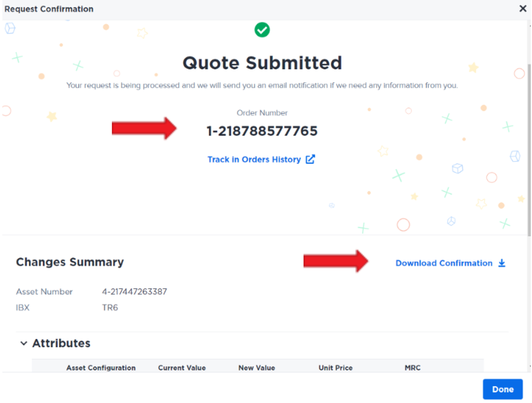This screenshot has height=403, width=532.
Task: Click the Changes Summary heading
Action: click(x=70, y=262)
